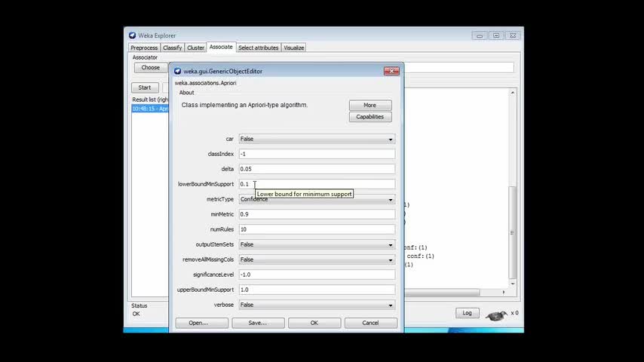Go to the Select attributes tab

(x=259, y=48)
